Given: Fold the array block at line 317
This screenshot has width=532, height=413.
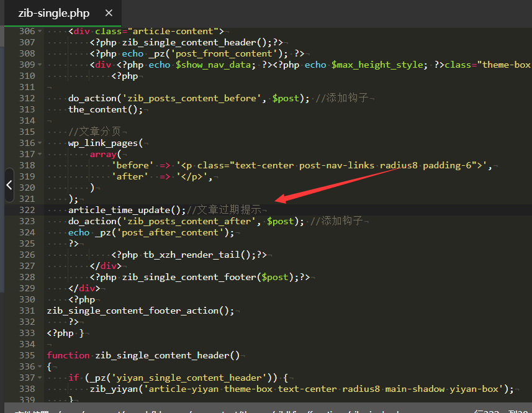Looking at the screenshot, I should coord(40,154).
